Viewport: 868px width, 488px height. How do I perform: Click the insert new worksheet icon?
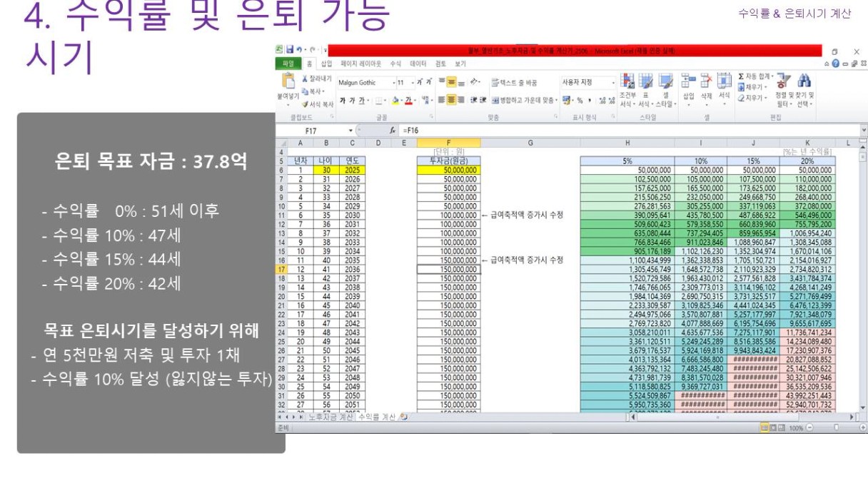click(404, 417)
